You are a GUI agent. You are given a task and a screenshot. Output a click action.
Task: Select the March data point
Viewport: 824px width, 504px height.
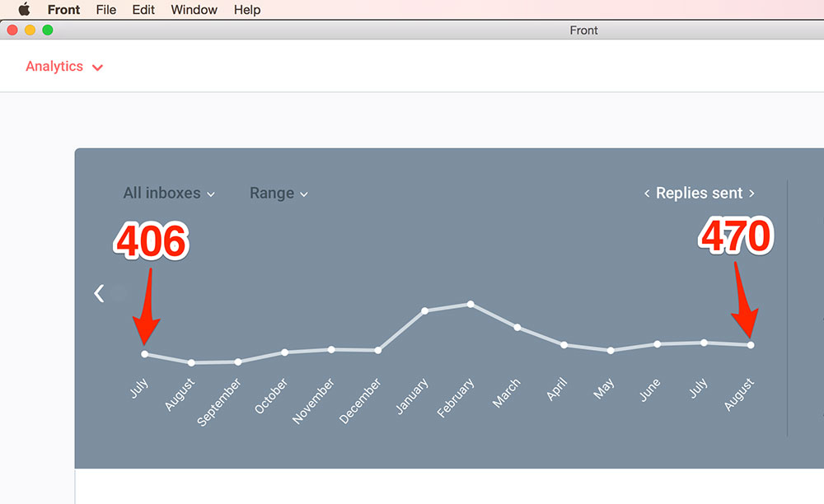[x=517, y=327]
